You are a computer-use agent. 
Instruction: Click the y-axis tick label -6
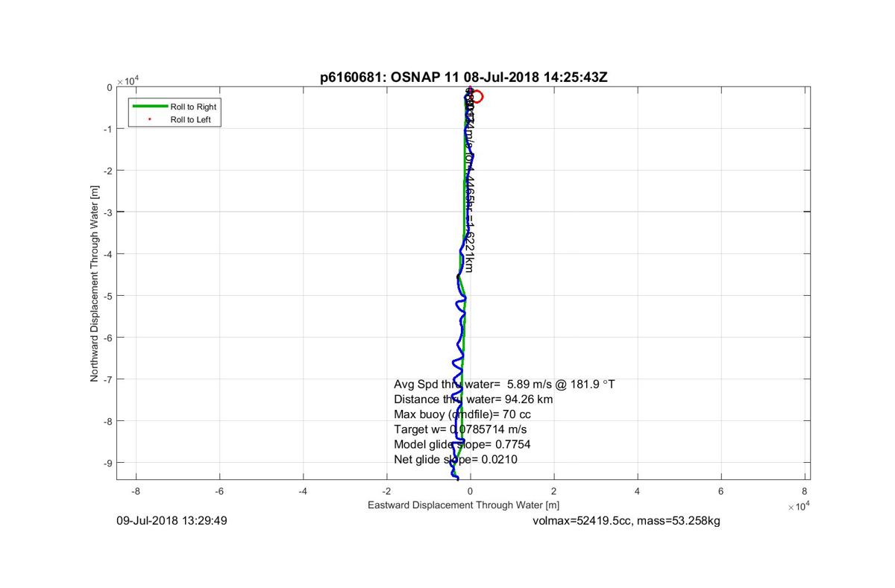tap(107, 338)
